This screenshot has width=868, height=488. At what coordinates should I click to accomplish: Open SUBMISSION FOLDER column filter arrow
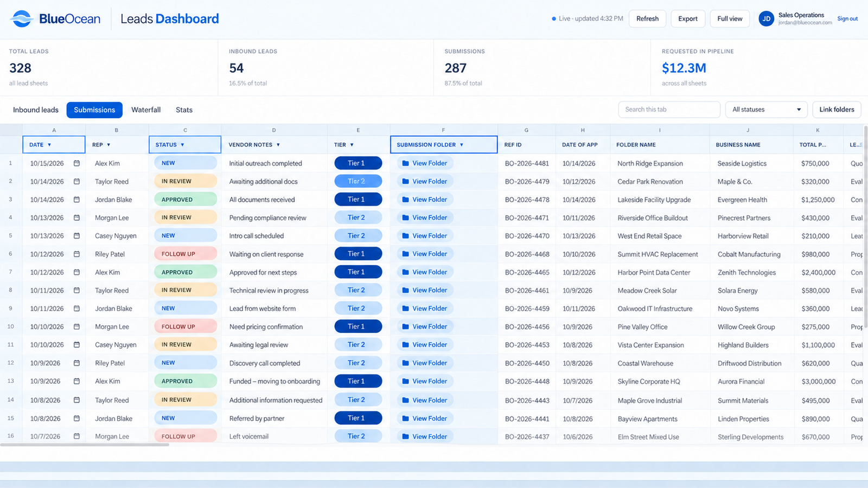462,145
